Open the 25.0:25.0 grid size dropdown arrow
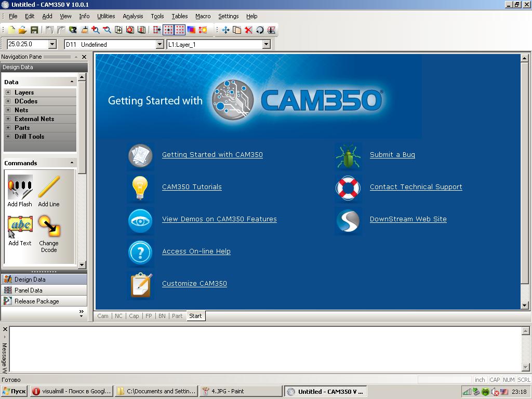Image resolution: width=532 pixels, height=399 pixels. coord(52,44)
